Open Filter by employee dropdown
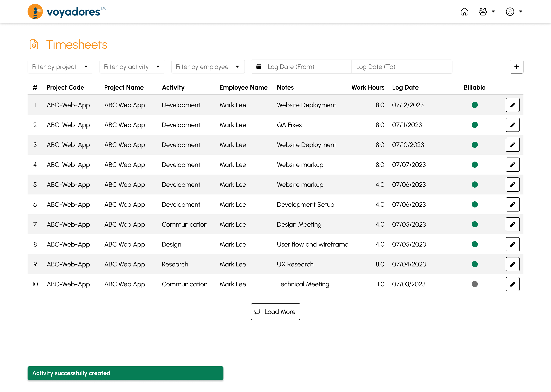551x392 pixels. (208, 67)
